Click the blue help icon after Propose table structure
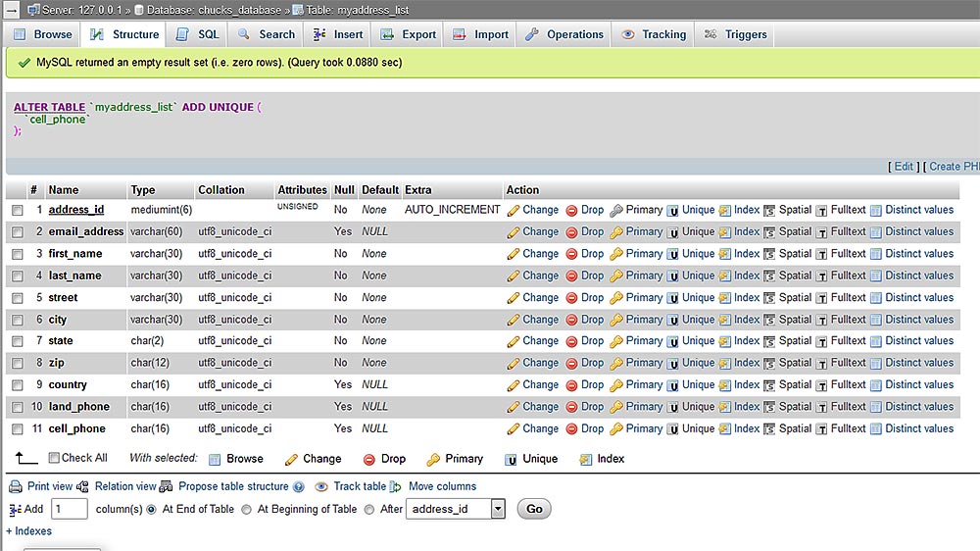 coord(299,486)
